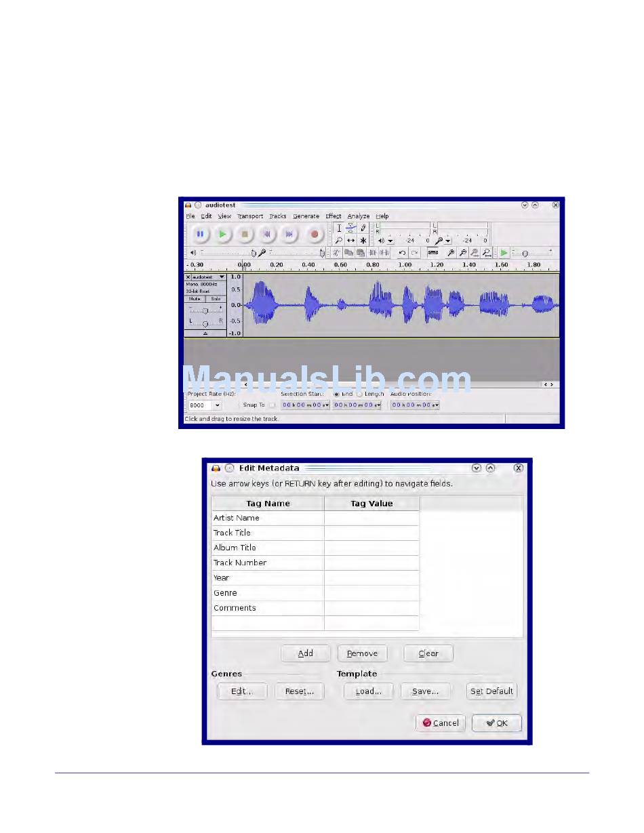Click the Paste icon in edit toolbar
Screen dimensions: 644x833
pyautogui.click(x=360, y=252)
